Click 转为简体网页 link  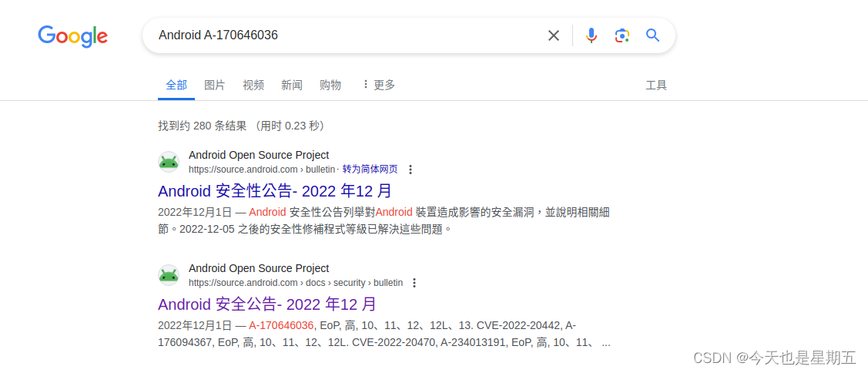pyautogui.click(x=370, y=169)
